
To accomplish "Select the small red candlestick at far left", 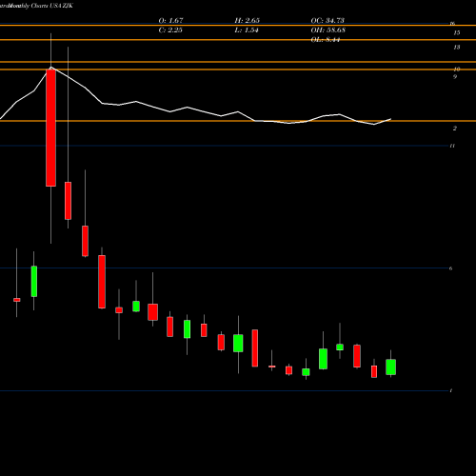I will pyautogui.click(x=17, y=300).
